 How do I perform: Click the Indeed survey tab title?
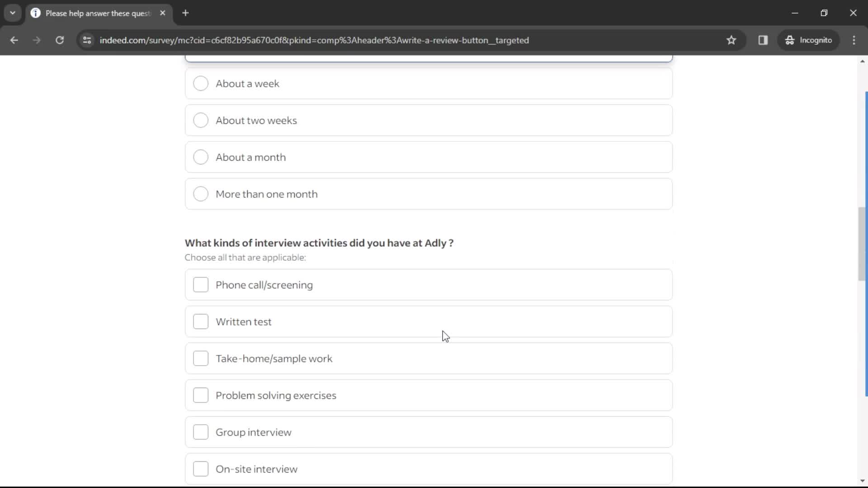pyautogui.click(x=97, y=13)
